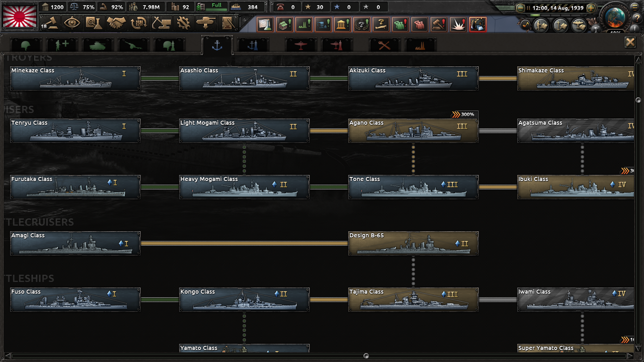Click the Japan flag in the corner

(20, 16)
